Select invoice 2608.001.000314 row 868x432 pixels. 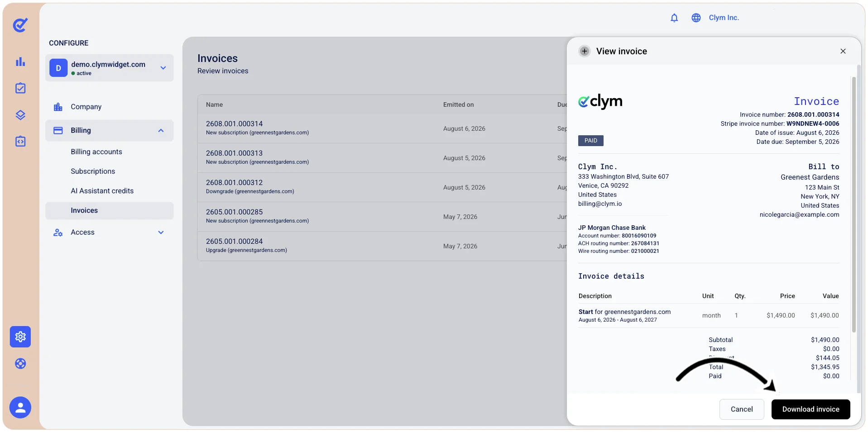[383, 128]
